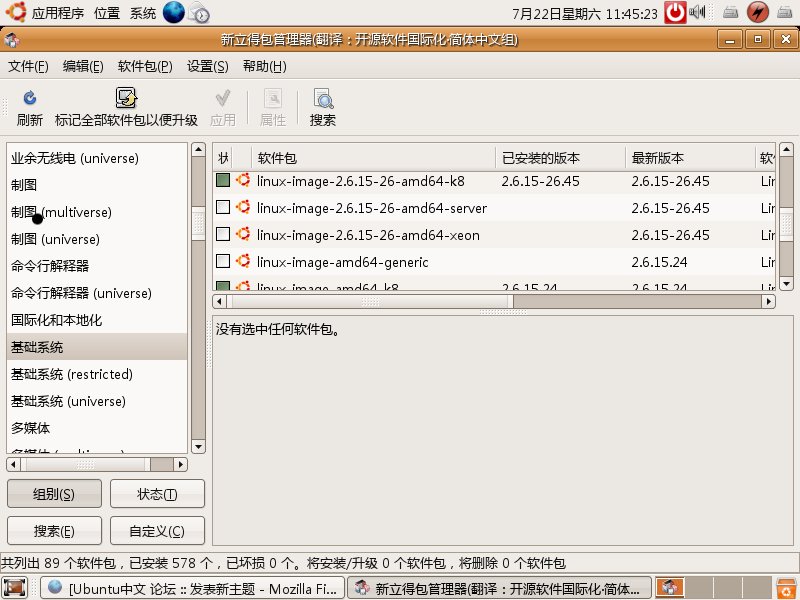Click Synaptic taskbar button 新立得包管理器
Viewport: 800px width, 600px height.
499,588
